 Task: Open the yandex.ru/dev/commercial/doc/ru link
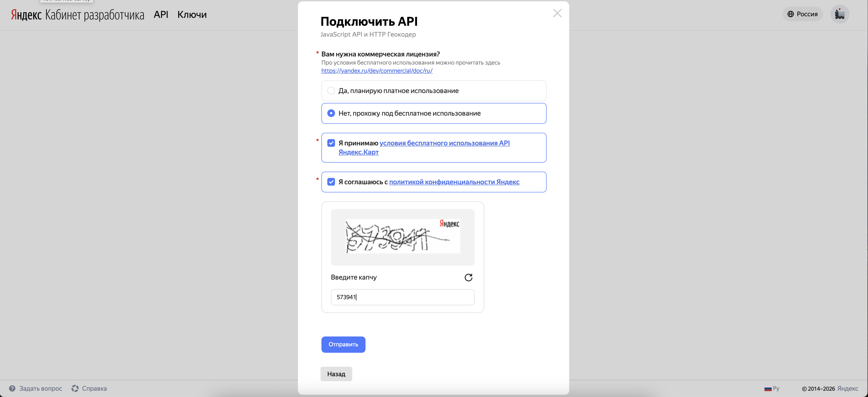click(x=377, y=71)
